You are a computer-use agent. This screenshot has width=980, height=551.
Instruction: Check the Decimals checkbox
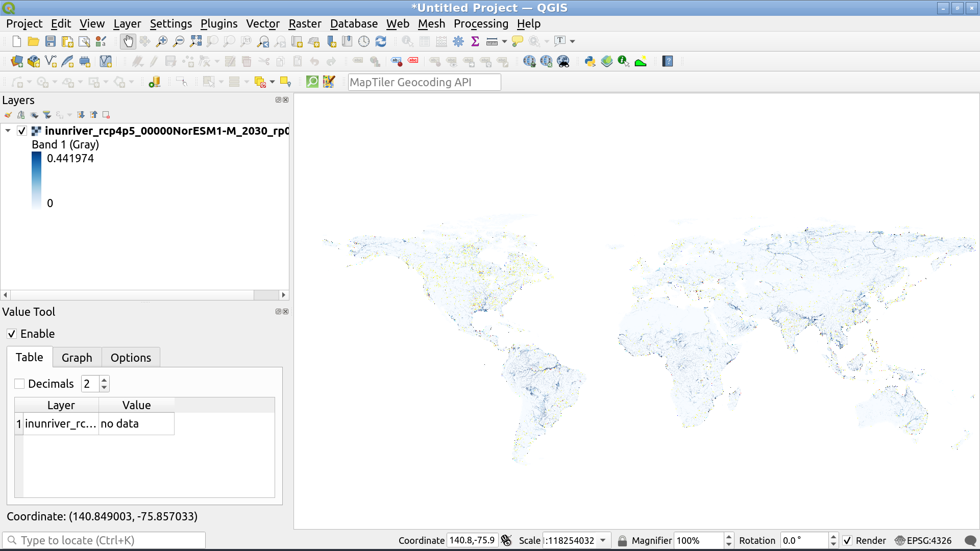point(19,384)
